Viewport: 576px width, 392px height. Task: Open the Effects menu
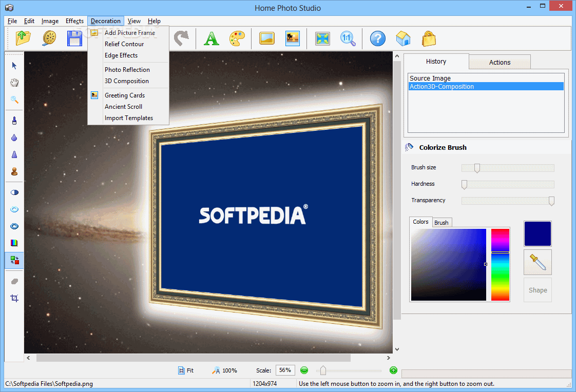click(74, 21)
